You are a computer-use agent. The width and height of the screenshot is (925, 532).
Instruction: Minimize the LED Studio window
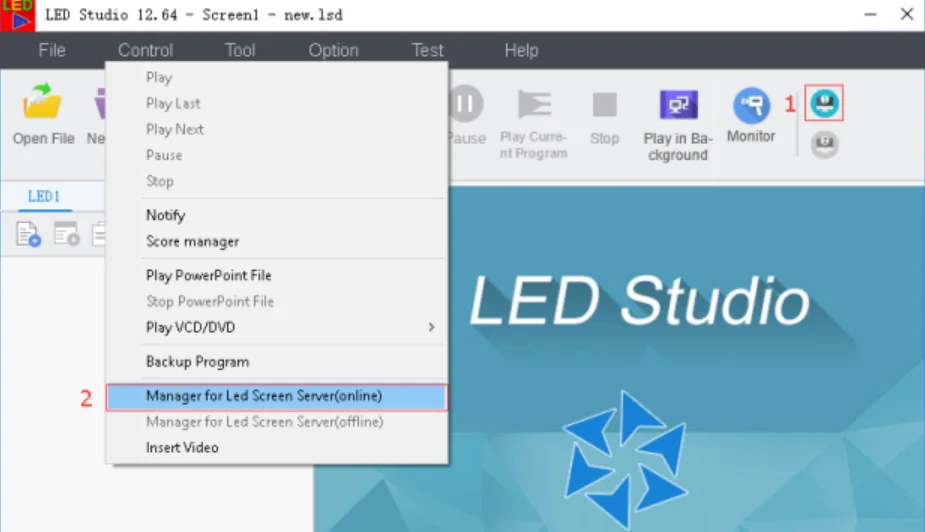(x=870, y=15)
